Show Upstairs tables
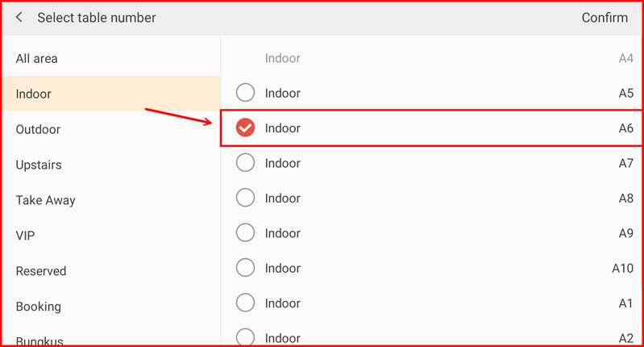 (39, 165)
